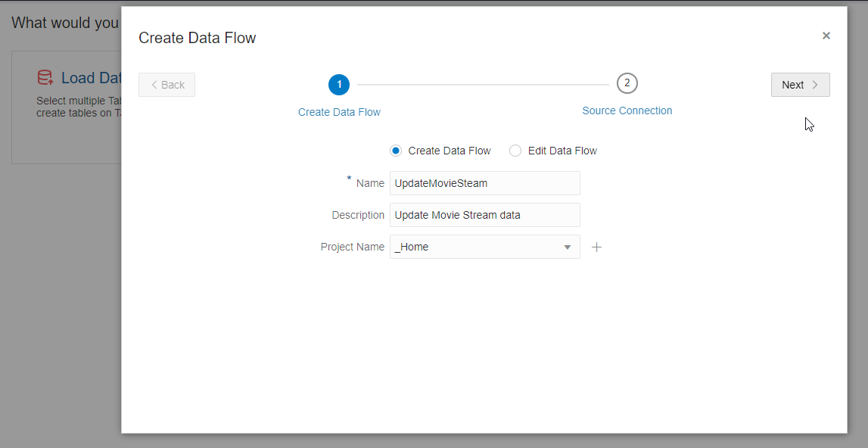Open the _Home project combo box
This screenshot has width=868, height=448.
click(477, 247)
